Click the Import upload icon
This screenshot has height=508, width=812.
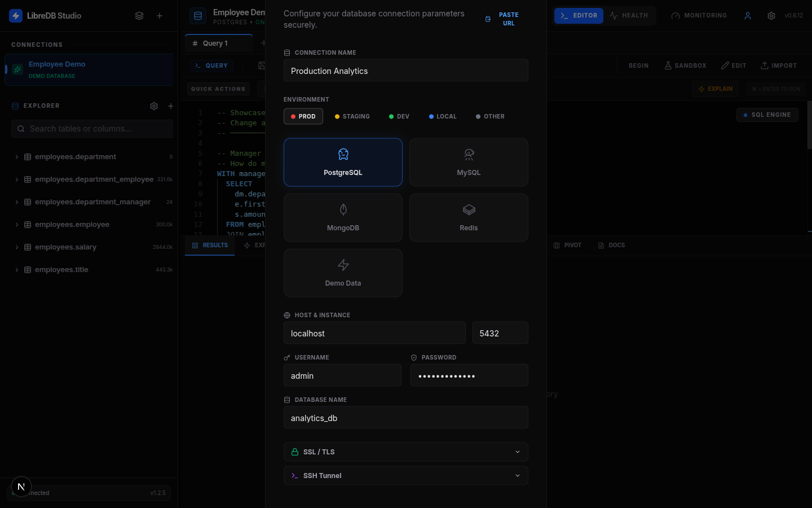(765, 65)
